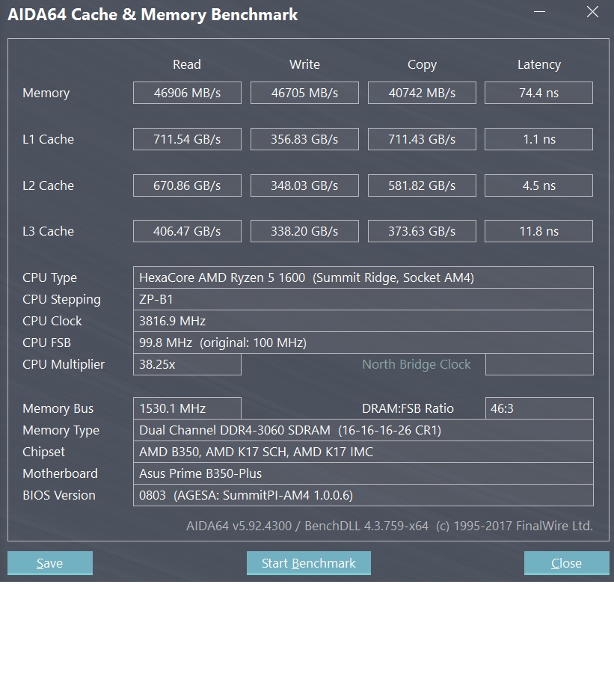Select L3 Cache write 338.20 GB/s
614x700 pixels.
click(x=304, y=231)
